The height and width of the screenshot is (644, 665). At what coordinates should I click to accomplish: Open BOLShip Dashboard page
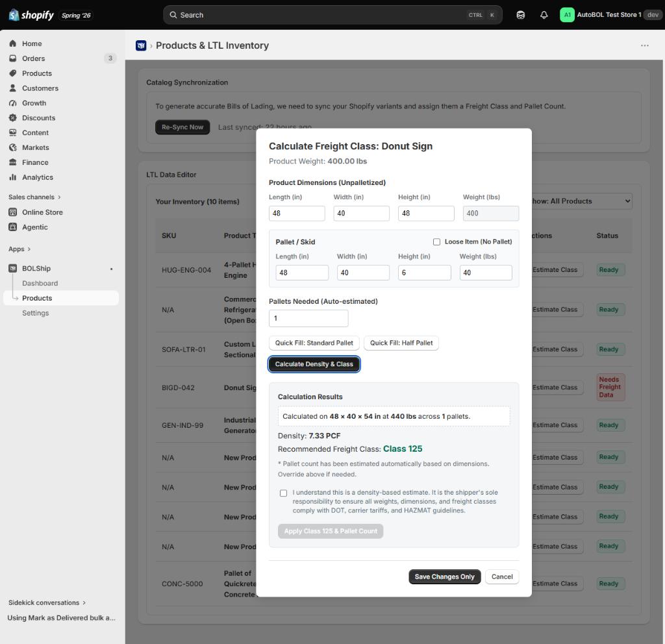coord(40,283)
